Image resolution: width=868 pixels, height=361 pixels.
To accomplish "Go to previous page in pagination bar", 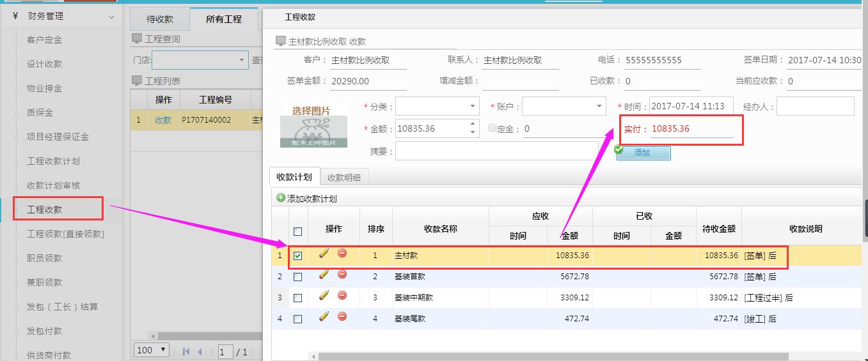I will point(200,351).
